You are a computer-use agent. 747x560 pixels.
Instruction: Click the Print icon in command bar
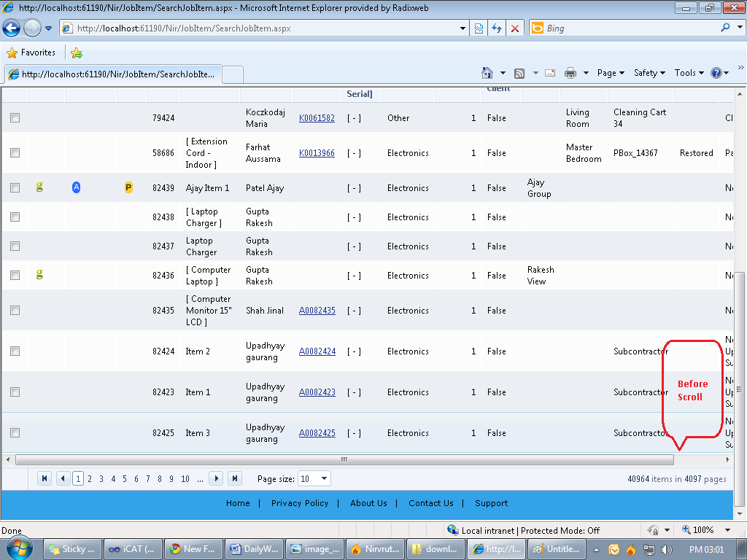click(x=570, y=73)
